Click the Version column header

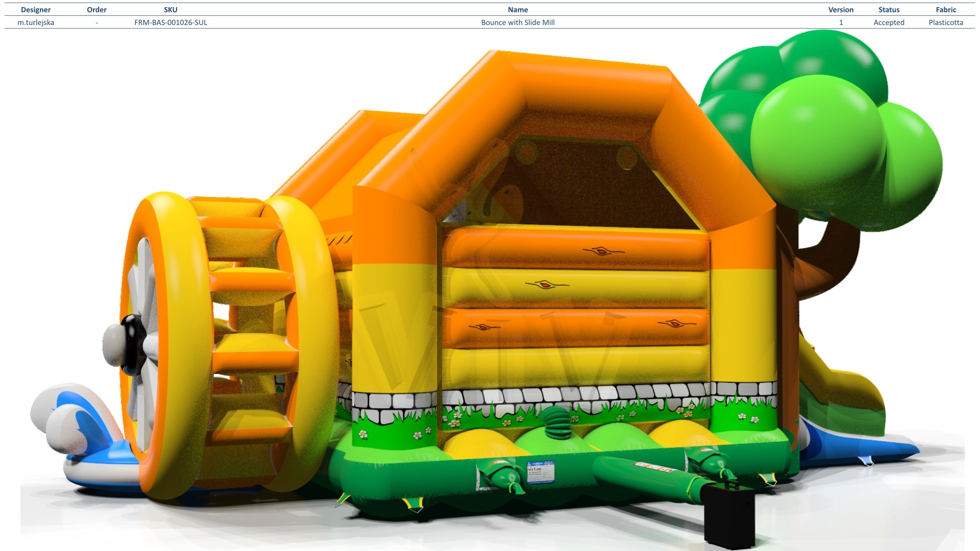841,10
